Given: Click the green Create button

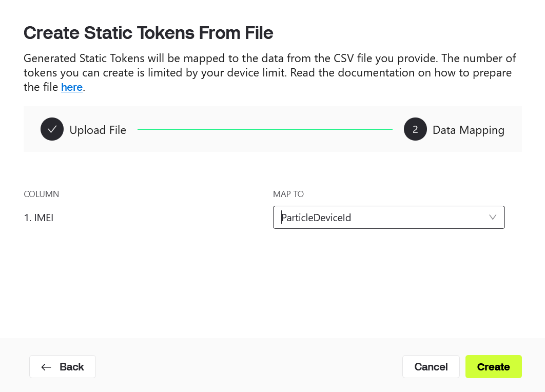Looking at the screenshot, I should (493, 367).
